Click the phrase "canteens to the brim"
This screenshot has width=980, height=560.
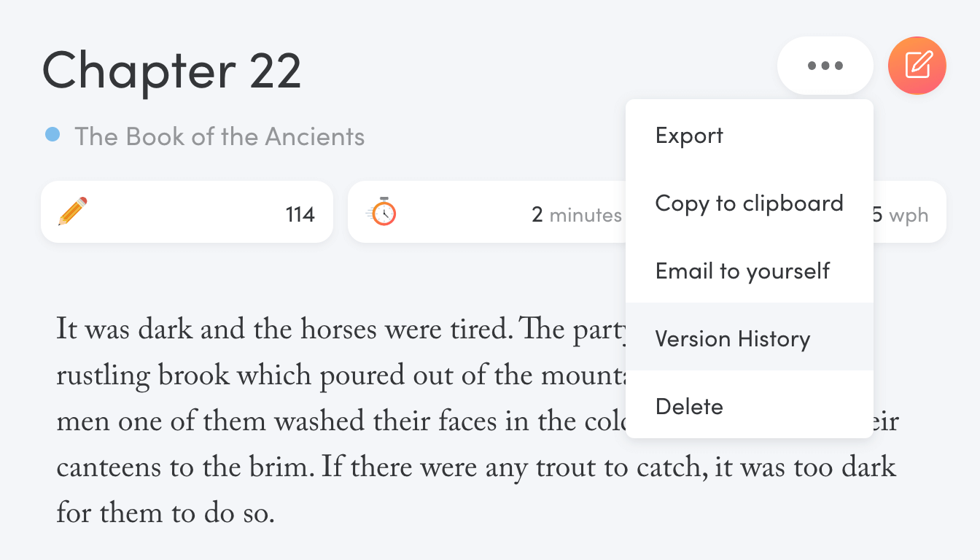[x=183, y=468]
